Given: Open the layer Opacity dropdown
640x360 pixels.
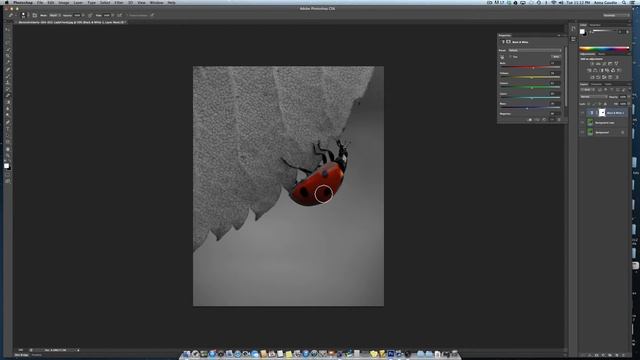Looking at the screenshot, I should point(629,97).
